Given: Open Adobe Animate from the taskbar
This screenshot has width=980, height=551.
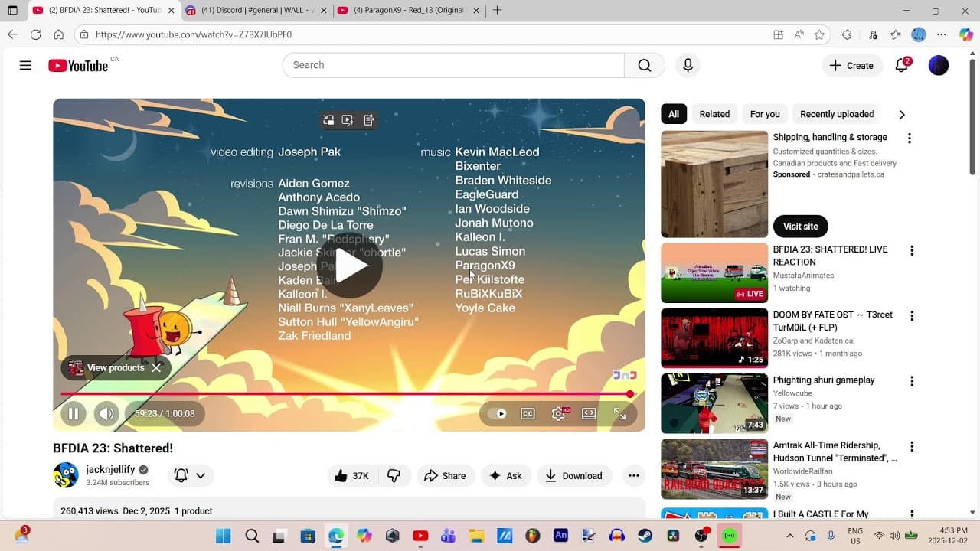Looking at the screenshot, I should click(x=560, y=536).
